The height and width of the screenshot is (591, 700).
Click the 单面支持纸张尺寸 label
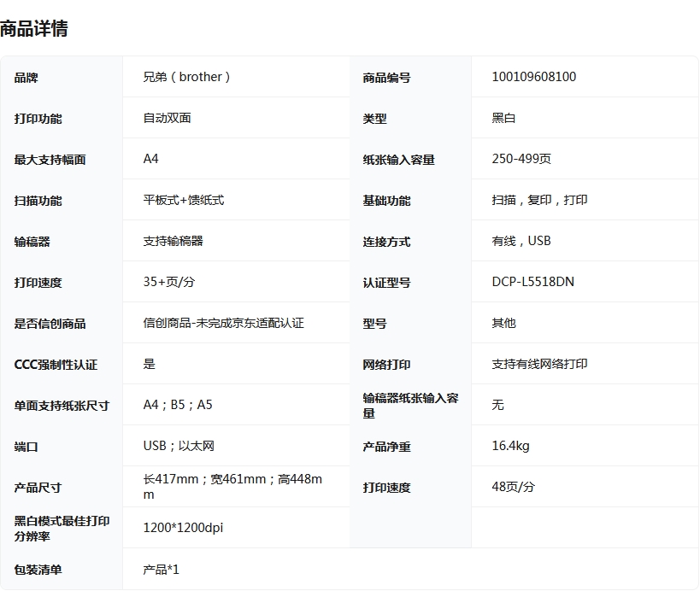pos(62,406)
